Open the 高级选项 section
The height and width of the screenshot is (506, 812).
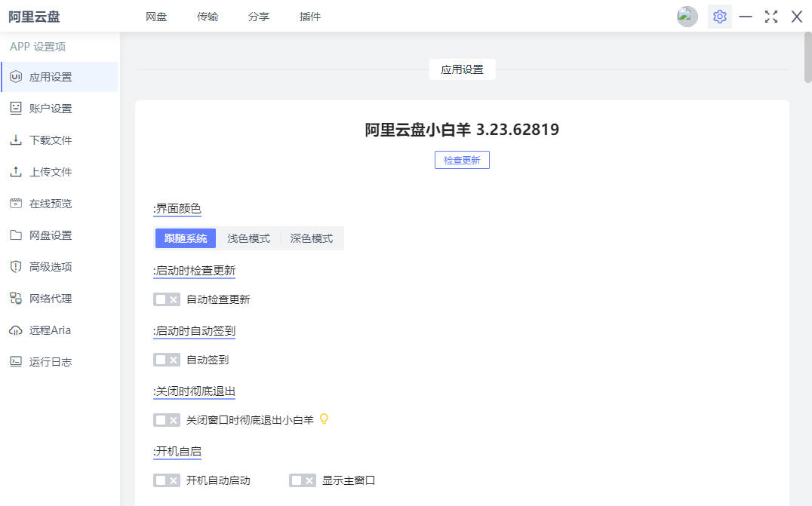(x=50, y=266)
